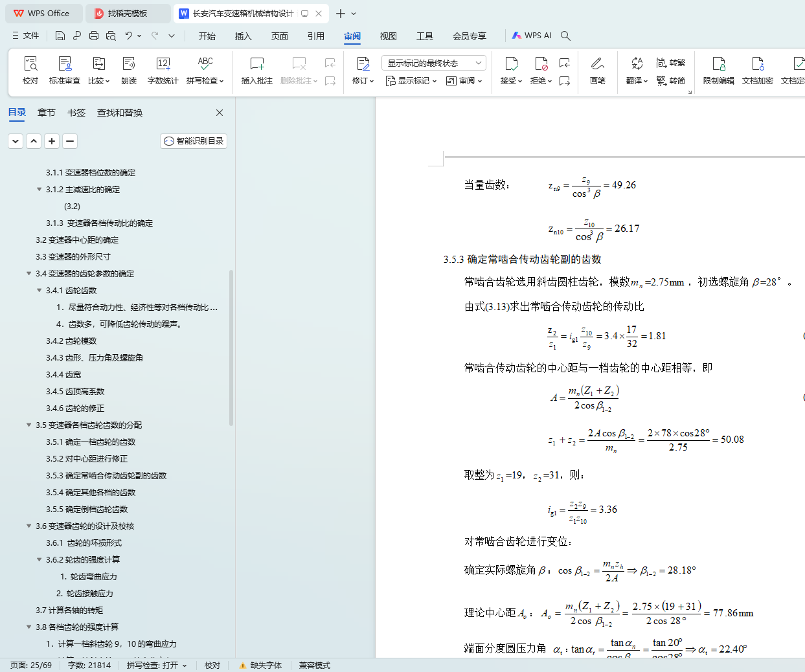Click the navigation pane scrollbar
The width and height of the screenshot is (805, 672).
tap(231, 348)
